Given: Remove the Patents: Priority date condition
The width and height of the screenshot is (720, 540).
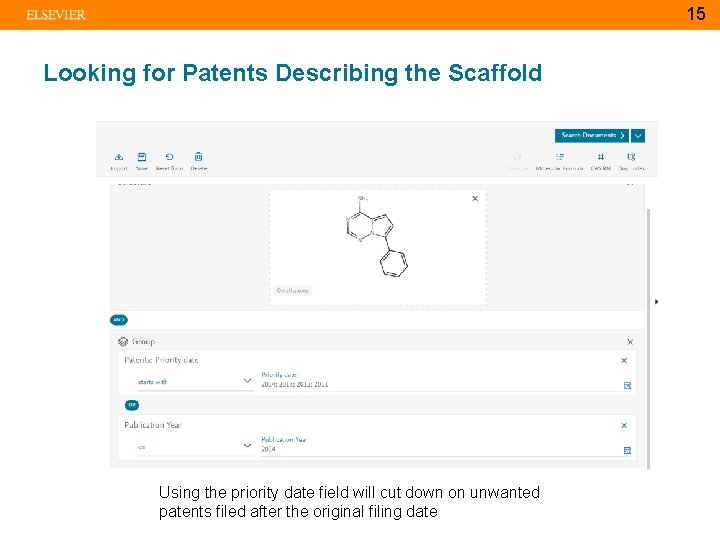Looking at the screenshot, I should tap(625, 360).
